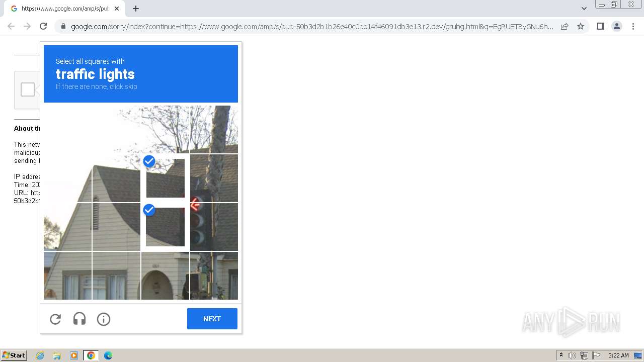Open the Windows Start menu

(14, 355)
